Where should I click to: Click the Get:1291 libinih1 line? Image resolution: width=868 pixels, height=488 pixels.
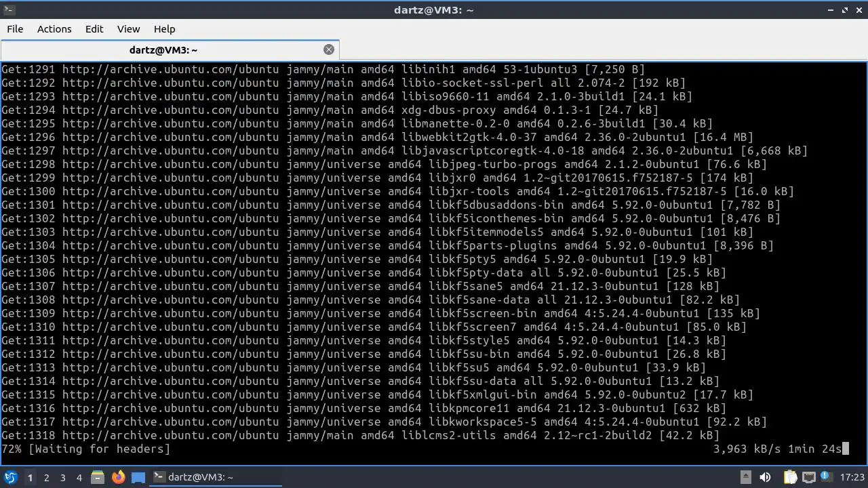(x=323, y=69)
